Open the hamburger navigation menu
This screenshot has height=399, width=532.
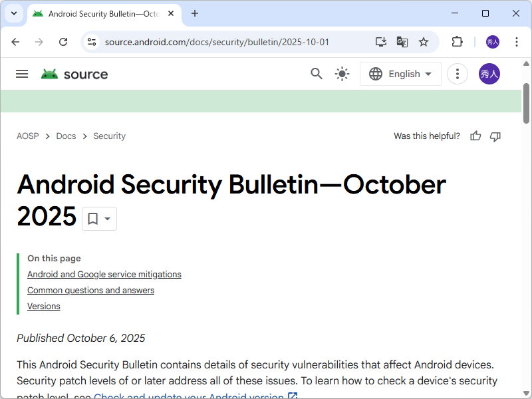pyautogui.click(x=22, y=74)
